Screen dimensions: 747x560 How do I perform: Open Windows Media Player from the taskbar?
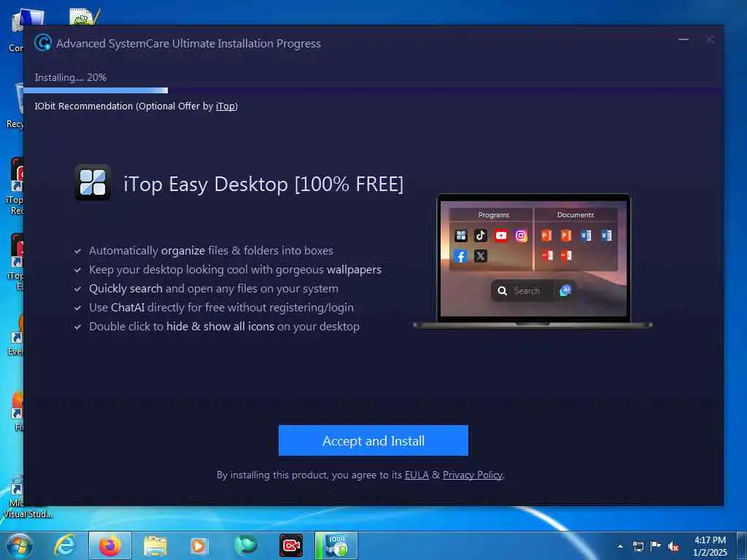(x=199, y=545)
